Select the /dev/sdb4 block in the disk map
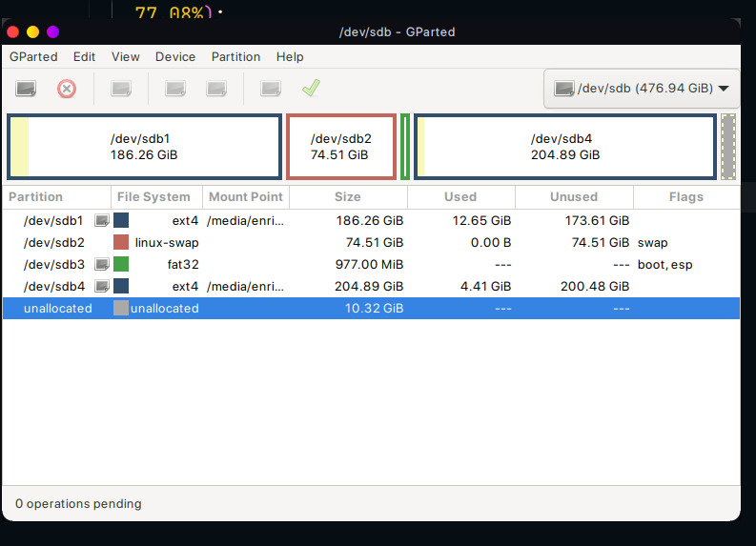Screen dimensions: 756x546 coord(565,147)
